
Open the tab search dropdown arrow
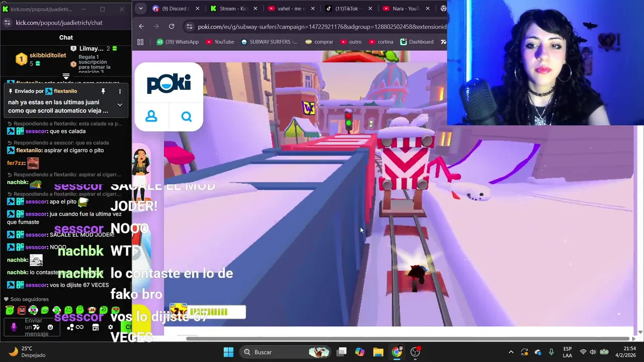140,9
